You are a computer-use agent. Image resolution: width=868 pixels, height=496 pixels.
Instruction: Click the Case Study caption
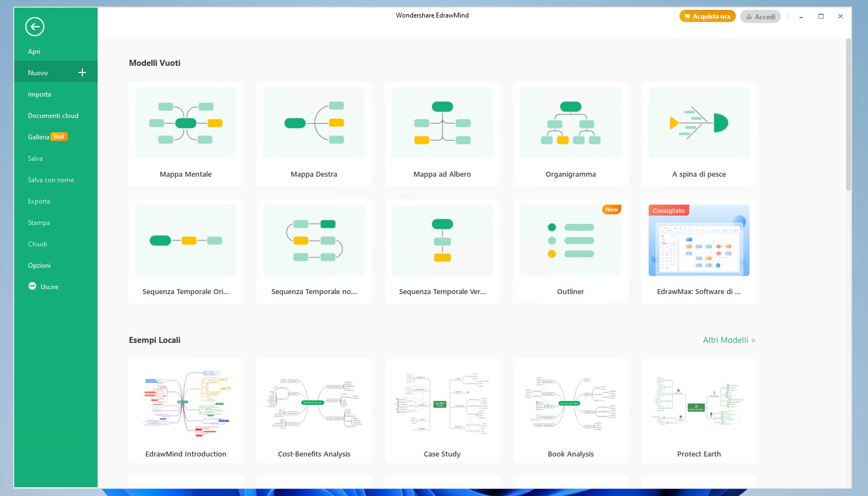[442, 454]
